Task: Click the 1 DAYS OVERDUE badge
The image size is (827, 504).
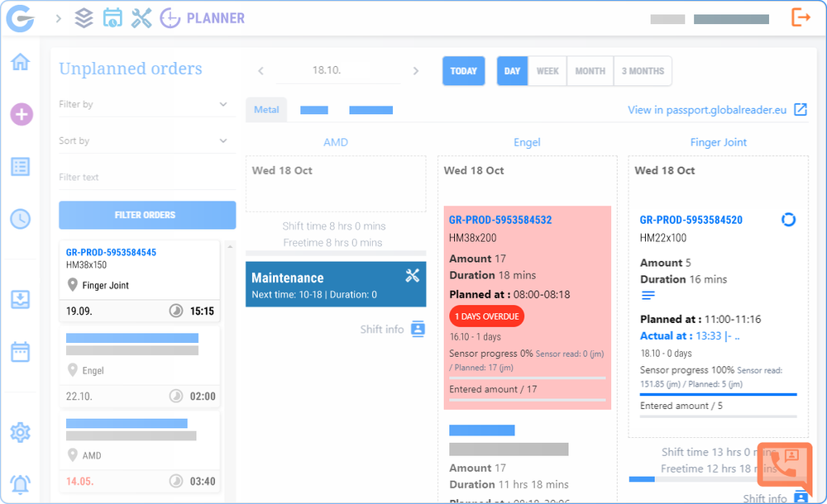Action: pos(487,316)
